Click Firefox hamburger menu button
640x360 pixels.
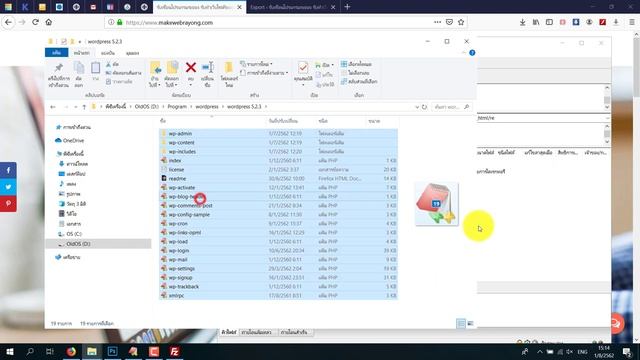coord(631,22)
